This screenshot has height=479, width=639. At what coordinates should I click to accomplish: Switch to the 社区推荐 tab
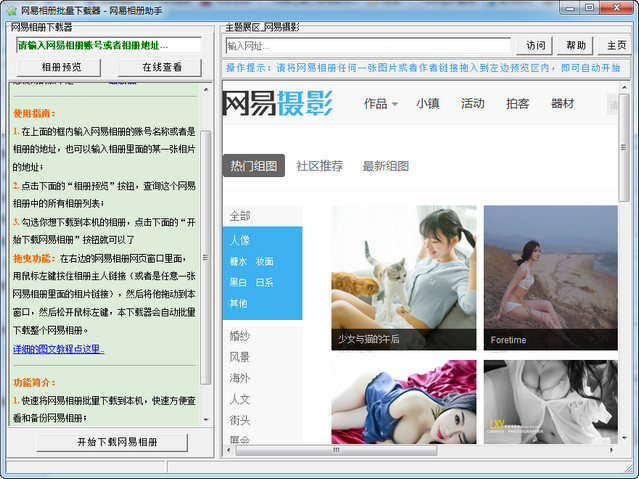tap(319, 166)
